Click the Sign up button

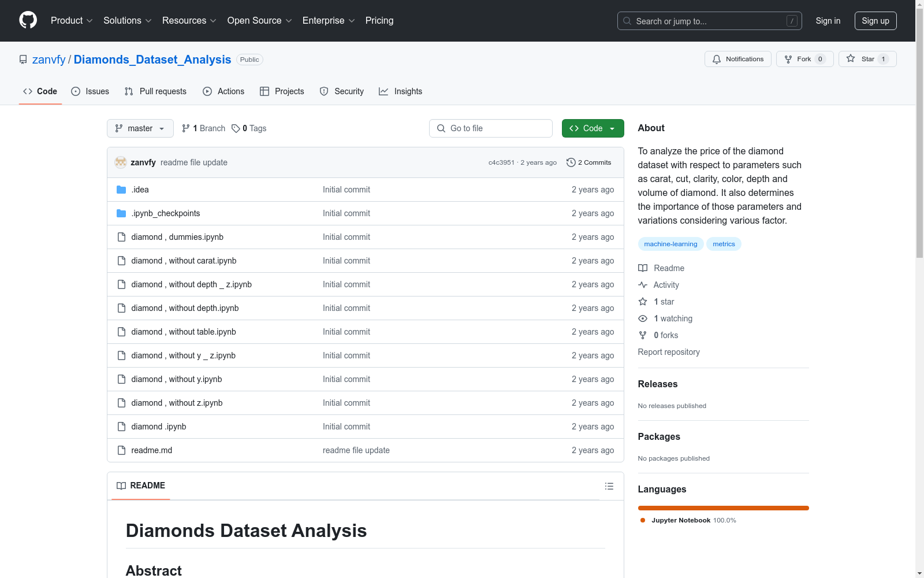point(875,21)
